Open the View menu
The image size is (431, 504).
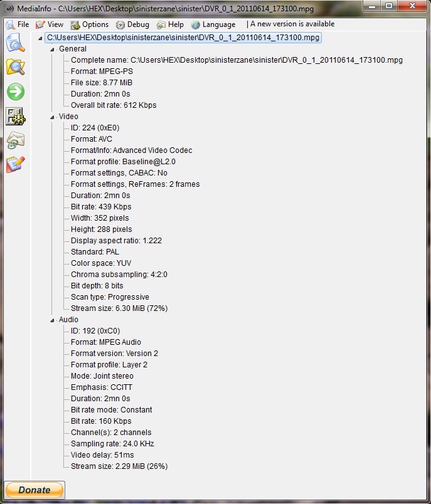[50, 24]
